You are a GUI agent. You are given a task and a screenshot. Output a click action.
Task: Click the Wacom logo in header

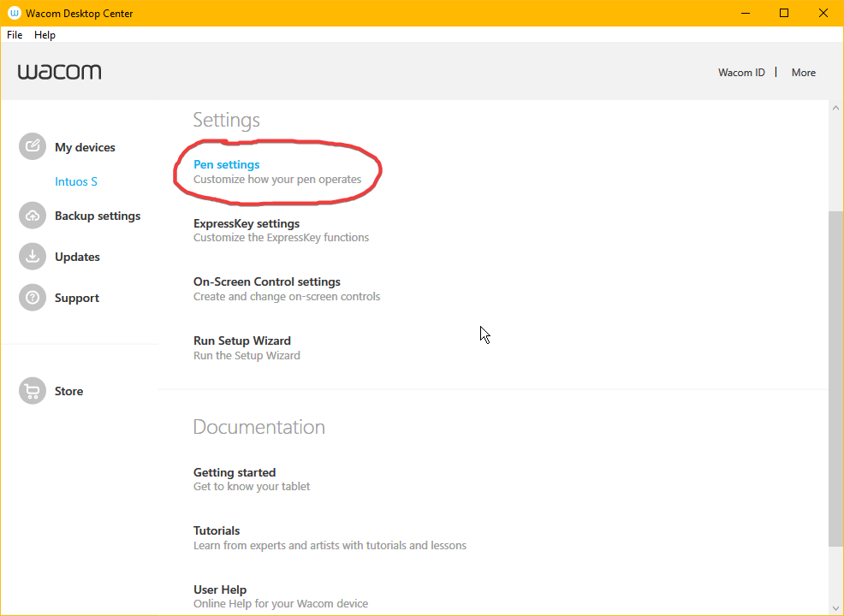coord(59,72)
